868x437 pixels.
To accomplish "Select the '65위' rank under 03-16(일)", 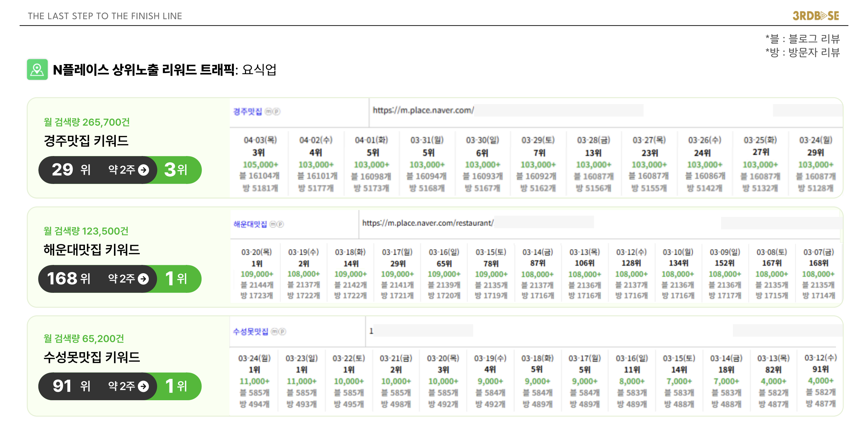I will coord(444,264).
